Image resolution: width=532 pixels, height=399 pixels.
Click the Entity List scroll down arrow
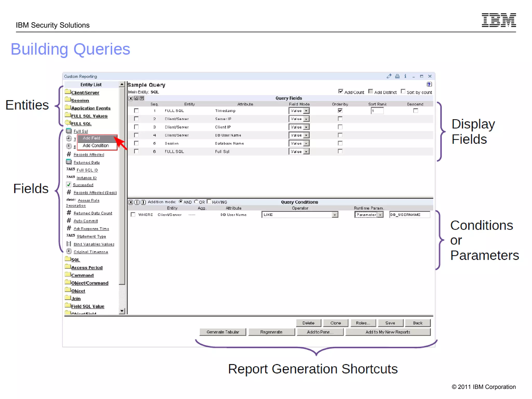click(x=122, y=311)
